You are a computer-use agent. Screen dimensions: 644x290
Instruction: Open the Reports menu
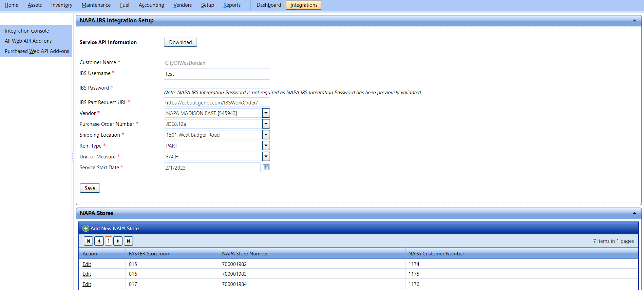[232, 5]
